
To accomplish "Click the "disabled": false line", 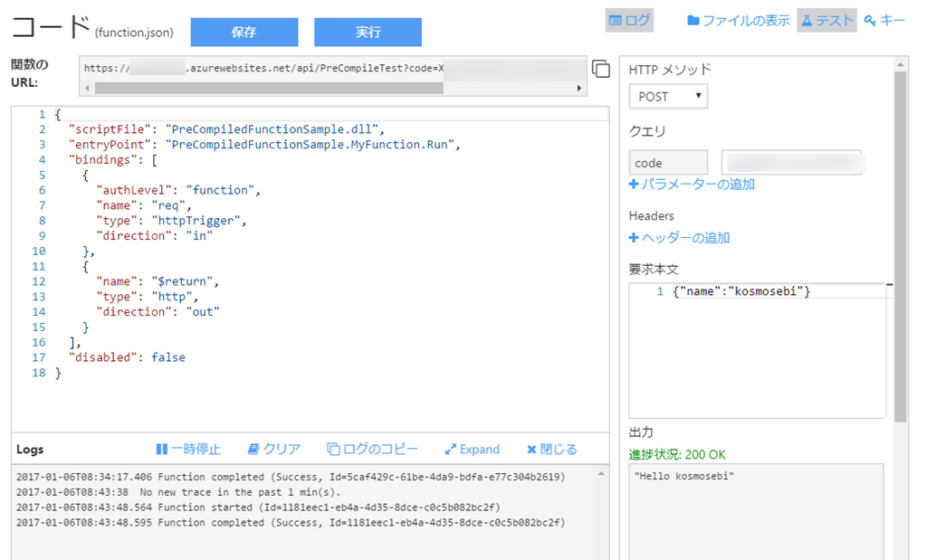I will (x=127, y=357).
